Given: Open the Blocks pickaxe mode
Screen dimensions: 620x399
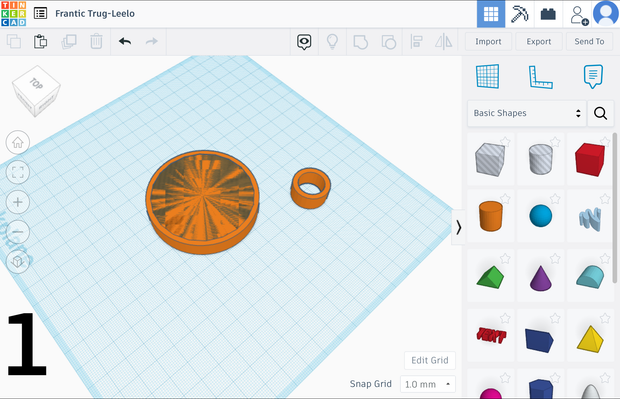Looking at the screenshot, I should [x=519, y=14].
